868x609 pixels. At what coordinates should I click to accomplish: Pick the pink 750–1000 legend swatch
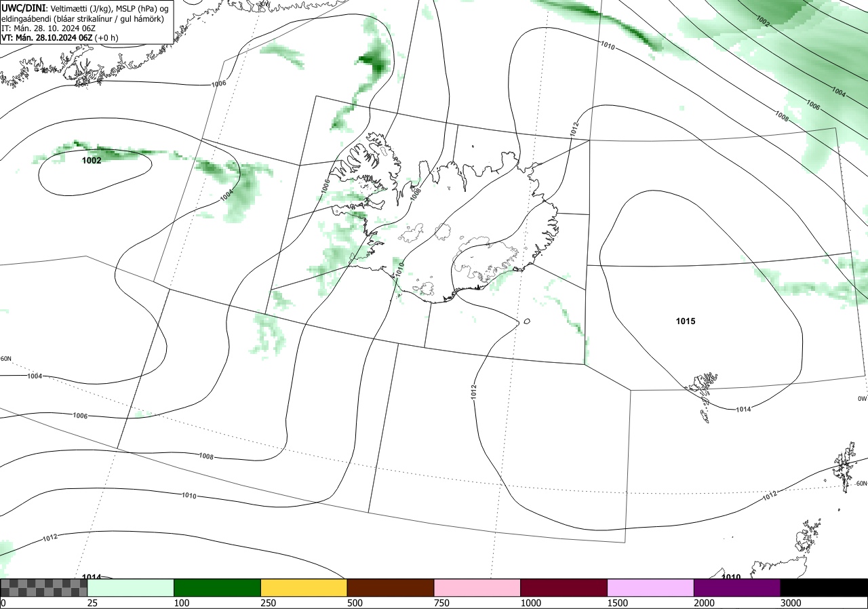click(477, 587)
